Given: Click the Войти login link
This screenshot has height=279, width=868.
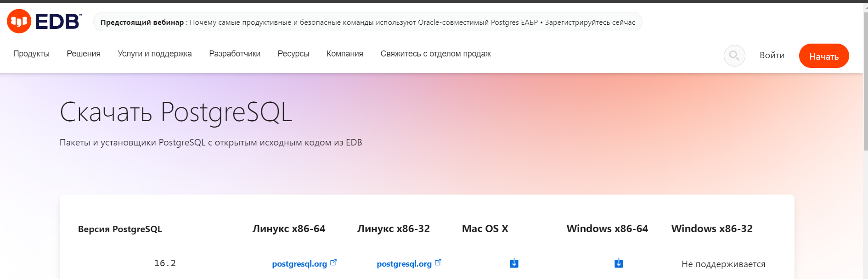Looking at the screenshot, I should tap(772, 56).
